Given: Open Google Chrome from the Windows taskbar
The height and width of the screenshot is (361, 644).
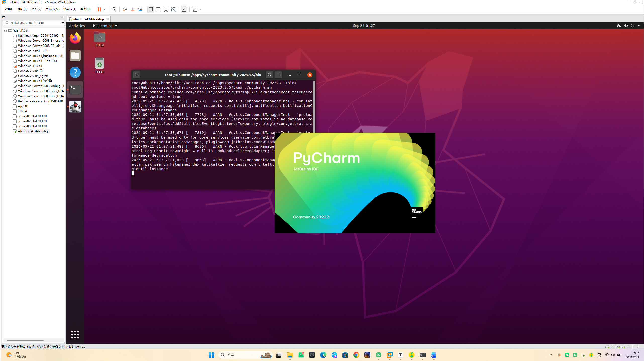Looking at the screenshot, I should (356, 355).
